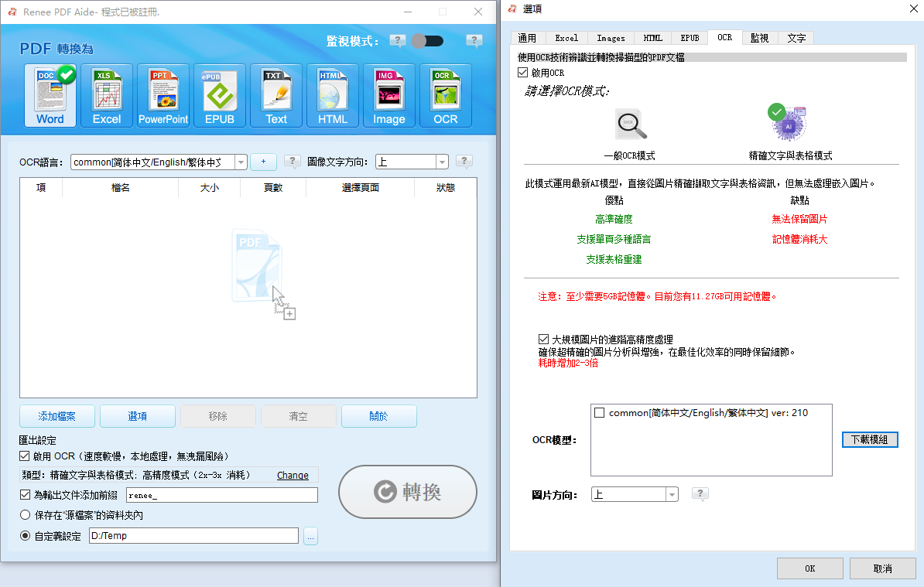924x587 pixels.
Task: Select the OCR output format icon
Action: point(446,95)
